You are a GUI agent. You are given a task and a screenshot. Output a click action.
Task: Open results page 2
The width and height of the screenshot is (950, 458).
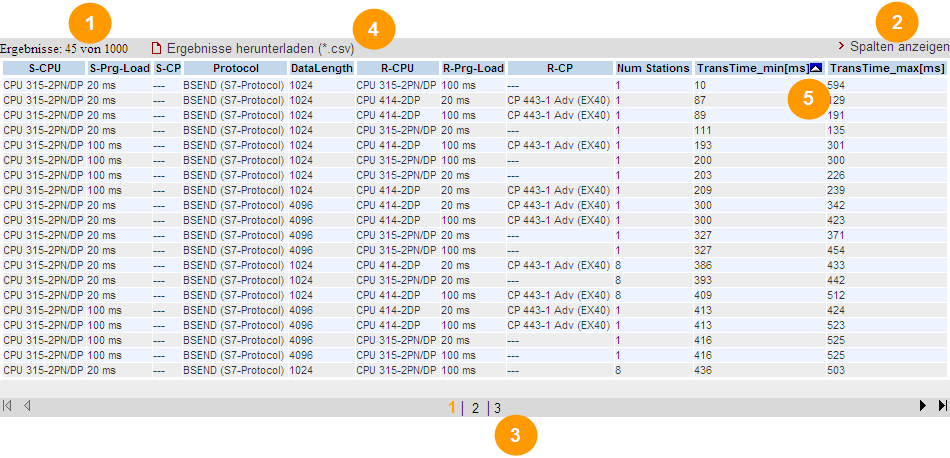point(475,408)
